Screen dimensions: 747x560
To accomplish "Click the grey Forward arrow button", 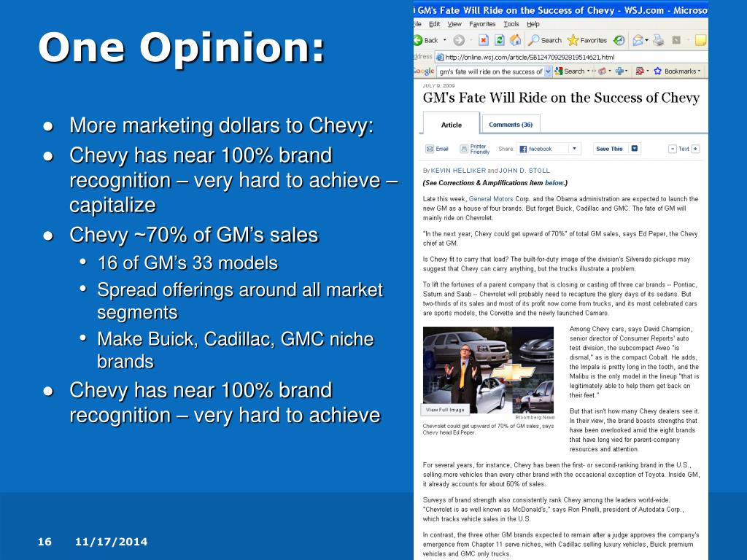I will (459, 41).
